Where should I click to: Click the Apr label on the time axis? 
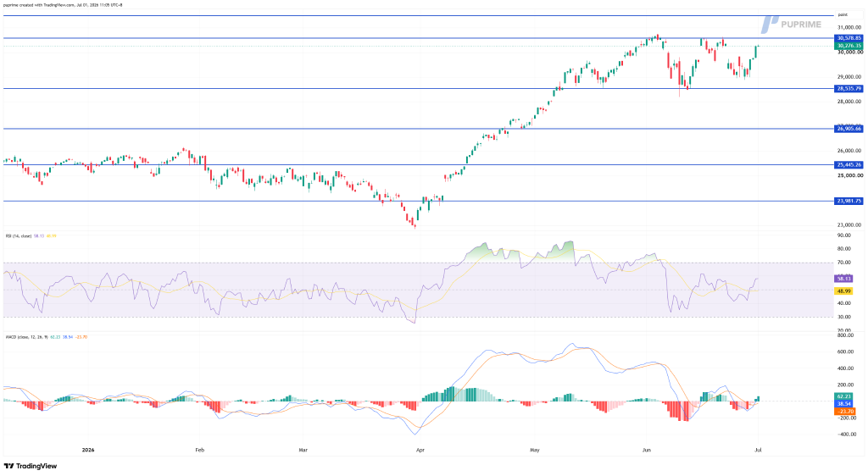420,450
